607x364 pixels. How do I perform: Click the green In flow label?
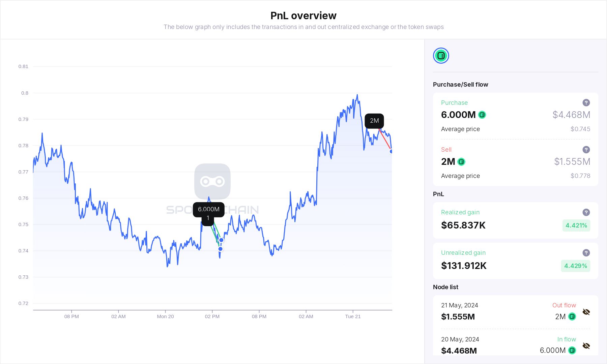[x=567, y=339]
